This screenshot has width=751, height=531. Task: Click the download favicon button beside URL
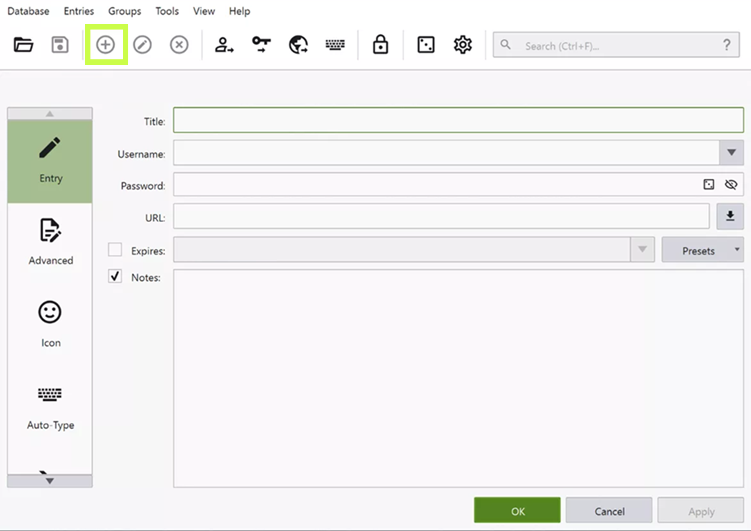click(x=730, y=216)
